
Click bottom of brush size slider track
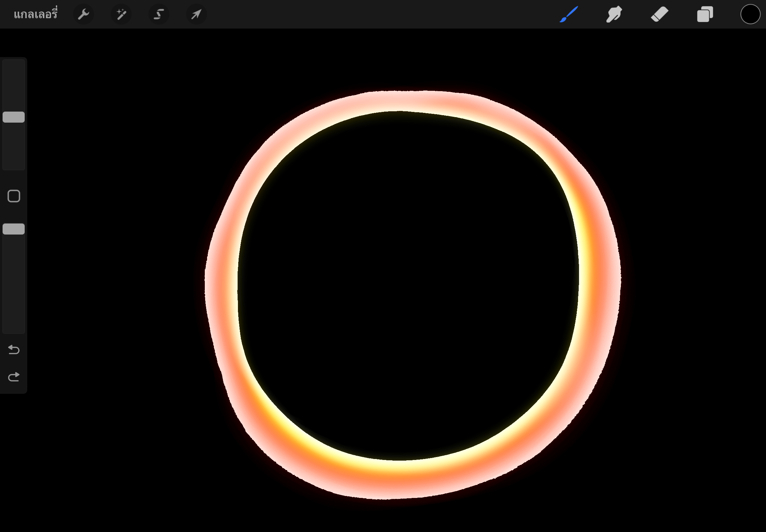pyautogui.click(x=14, y=165)
